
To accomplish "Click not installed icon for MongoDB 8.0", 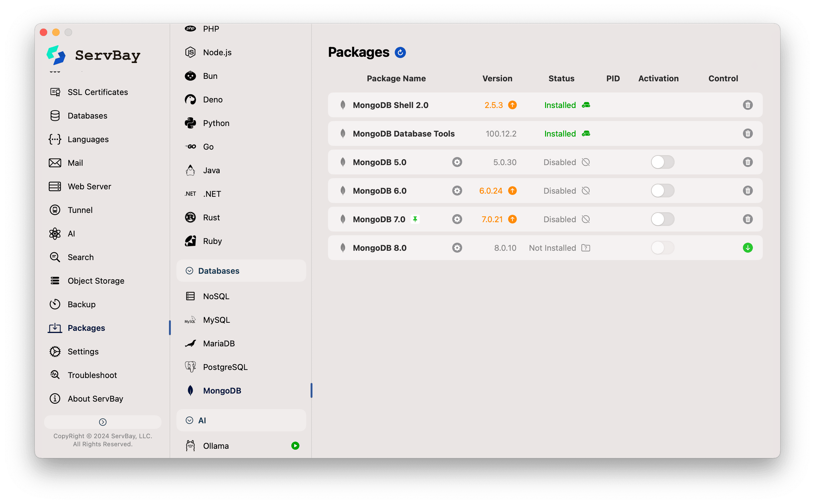I will tap(586, 248).
